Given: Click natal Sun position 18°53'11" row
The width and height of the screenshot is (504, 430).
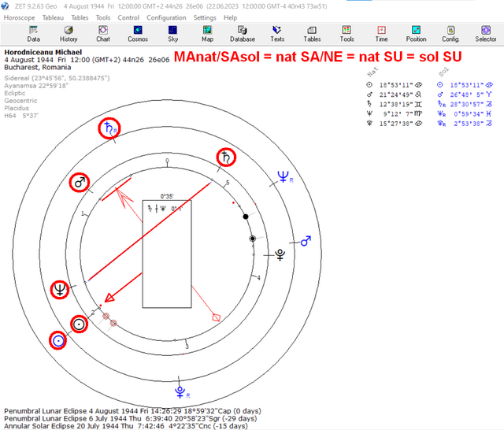Looking at the screenshot, I should pos(395,85).
